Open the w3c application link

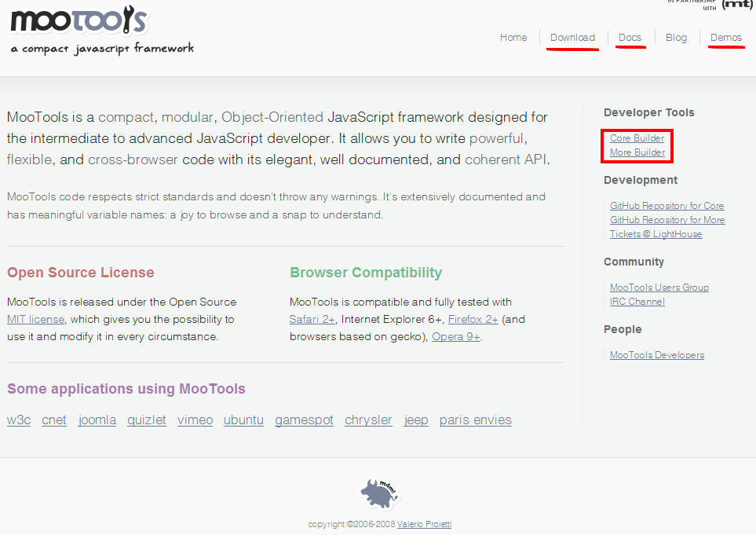(19, 420)
